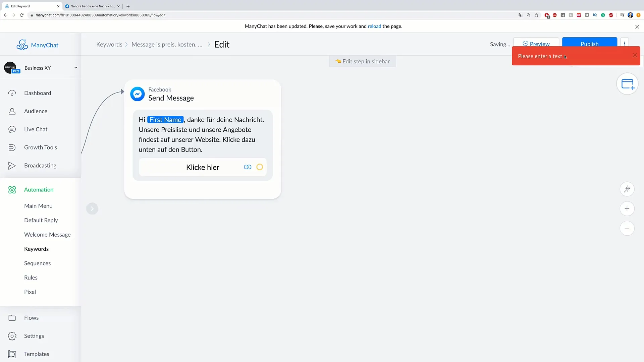The image size is (644, 362).
Task: Click the Send Message step title
Action: click(x=171, y=98)
